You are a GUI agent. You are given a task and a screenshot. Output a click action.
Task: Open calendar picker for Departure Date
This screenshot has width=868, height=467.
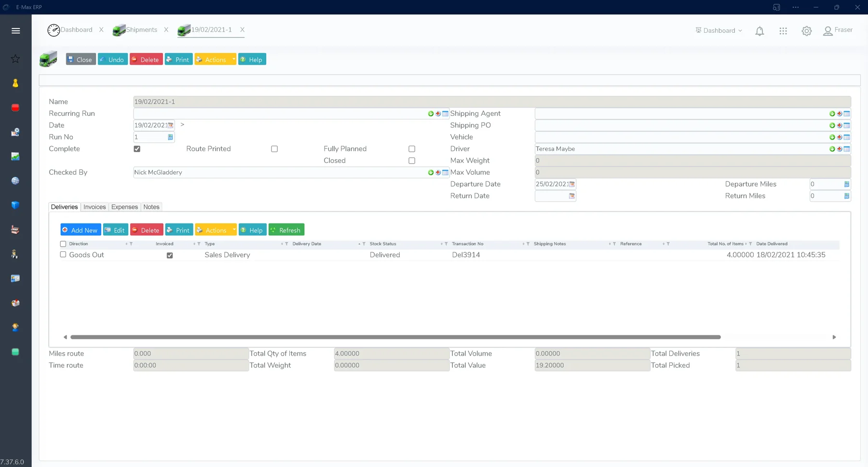pos(572,184)
